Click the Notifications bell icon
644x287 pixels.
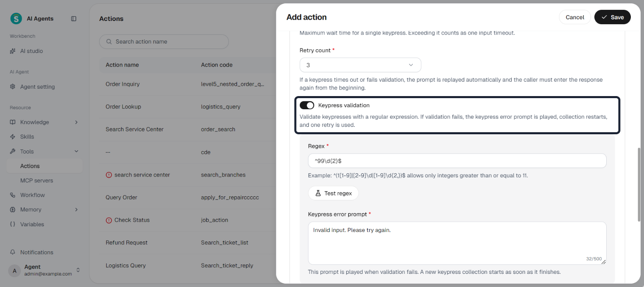[13, 252]
